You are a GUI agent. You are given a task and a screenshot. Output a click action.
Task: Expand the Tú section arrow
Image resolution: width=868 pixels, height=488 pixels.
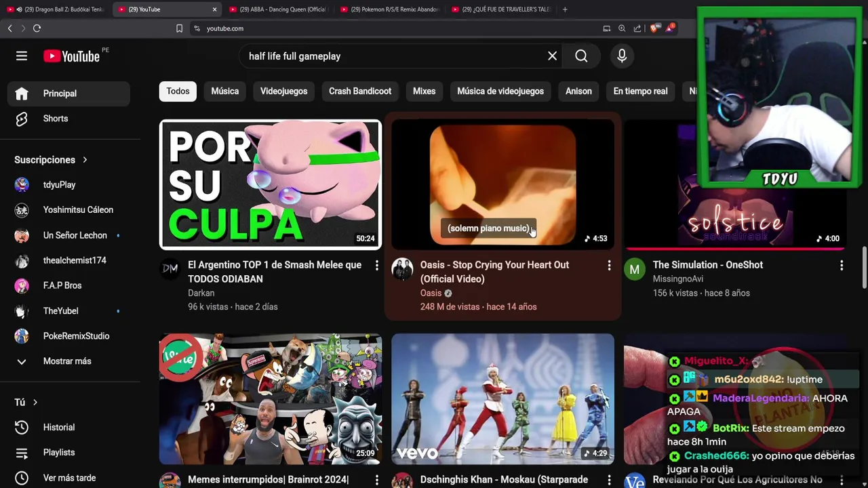35,403
